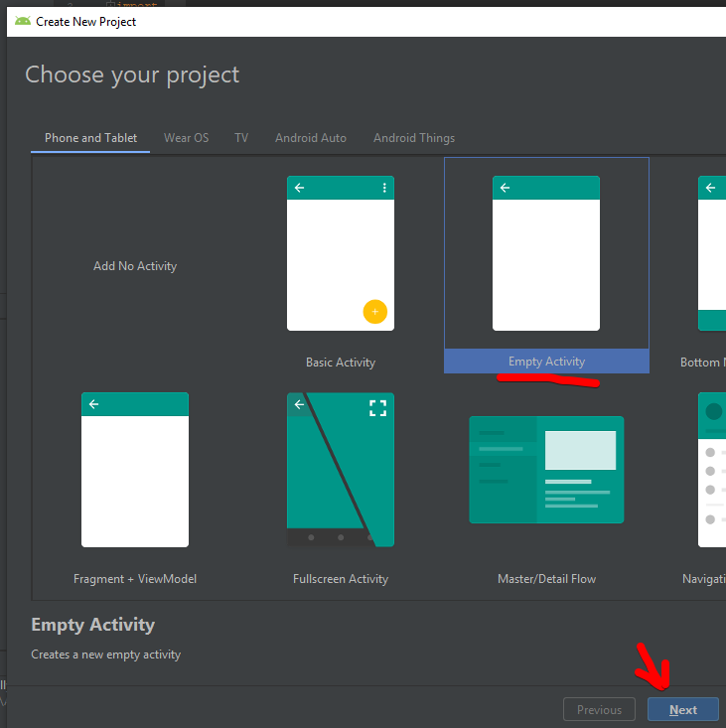The width and height of the screenshot is (726, 728).
Task: Click the fullscreen expand icon in Fullscreen Activity
Action: [x=377, y=408]
